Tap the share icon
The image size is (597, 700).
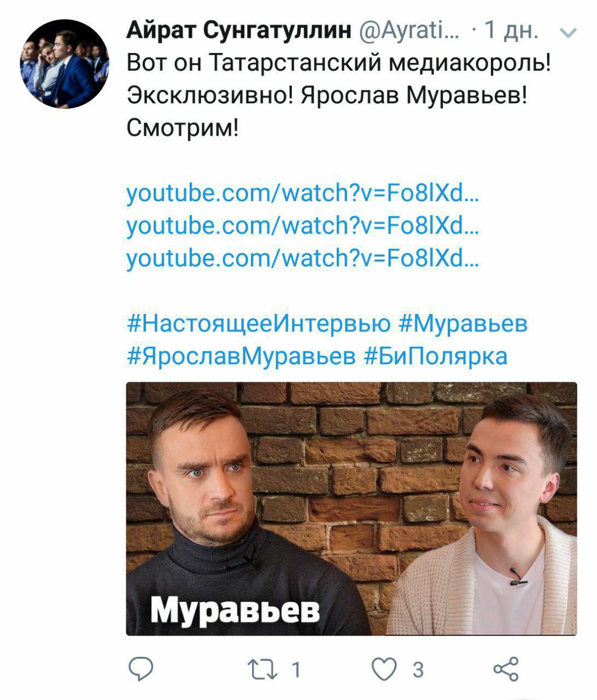coord(506,669)
